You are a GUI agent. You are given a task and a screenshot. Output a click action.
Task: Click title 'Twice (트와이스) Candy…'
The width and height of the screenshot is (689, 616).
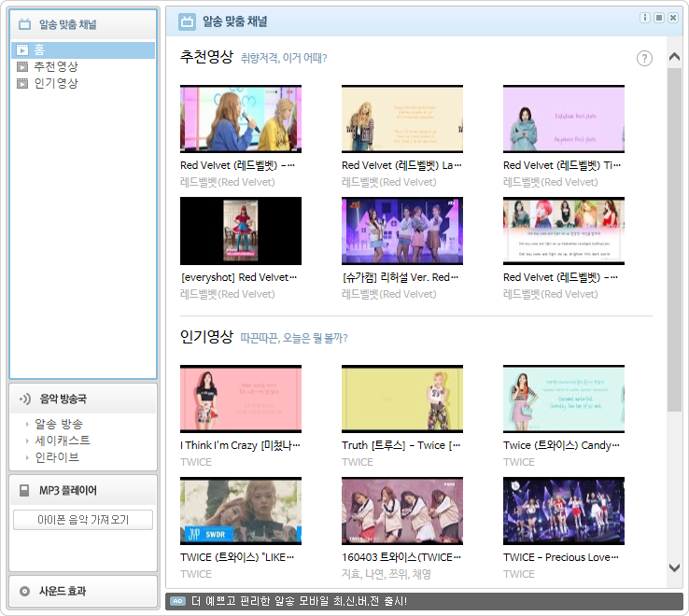tap(562, 445)
